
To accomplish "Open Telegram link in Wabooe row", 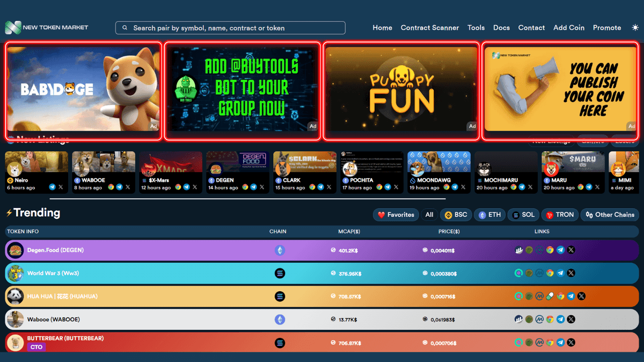I will coord(561,319).
